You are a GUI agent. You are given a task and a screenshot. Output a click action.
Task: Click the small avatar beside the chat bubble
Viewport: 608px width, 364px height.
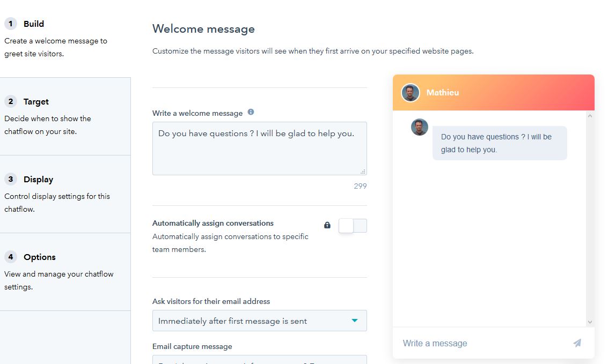pos(420,127)
